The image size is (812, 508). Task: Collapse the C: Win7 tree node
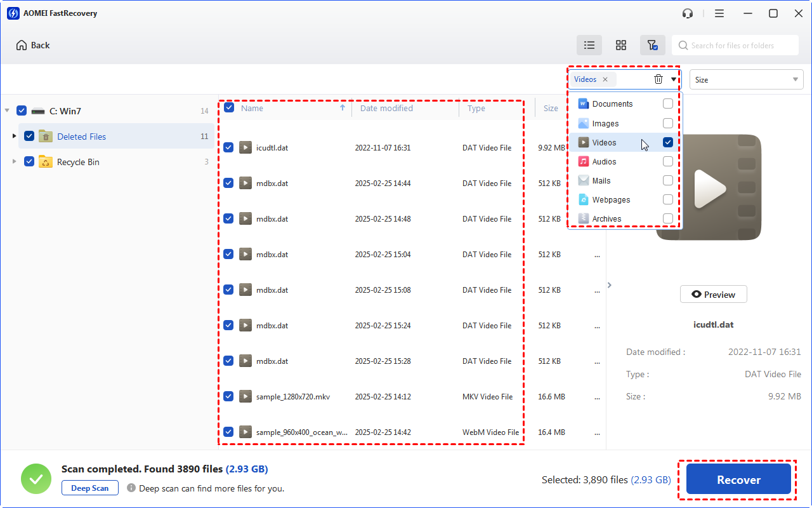tap(7, 110)
